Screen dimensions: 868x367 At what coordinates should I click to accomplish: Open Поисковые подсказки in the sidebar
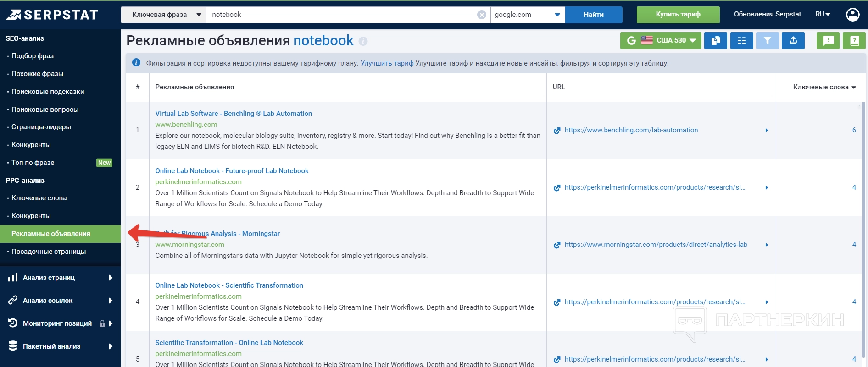tap(48, 92)
